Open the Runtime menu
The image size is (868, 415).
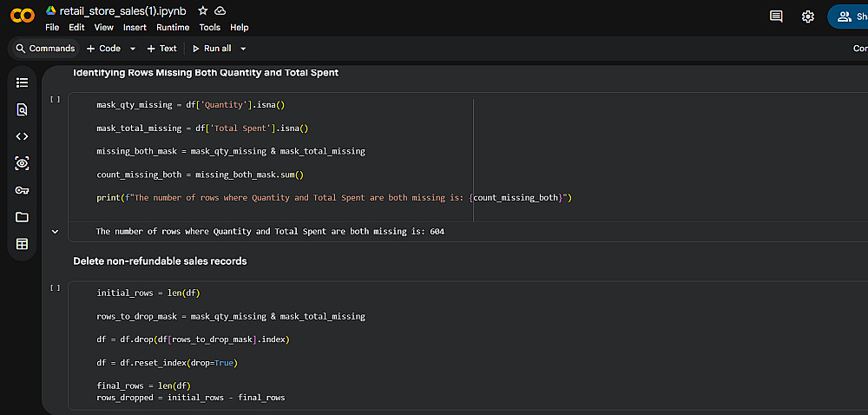click(172, 27)
